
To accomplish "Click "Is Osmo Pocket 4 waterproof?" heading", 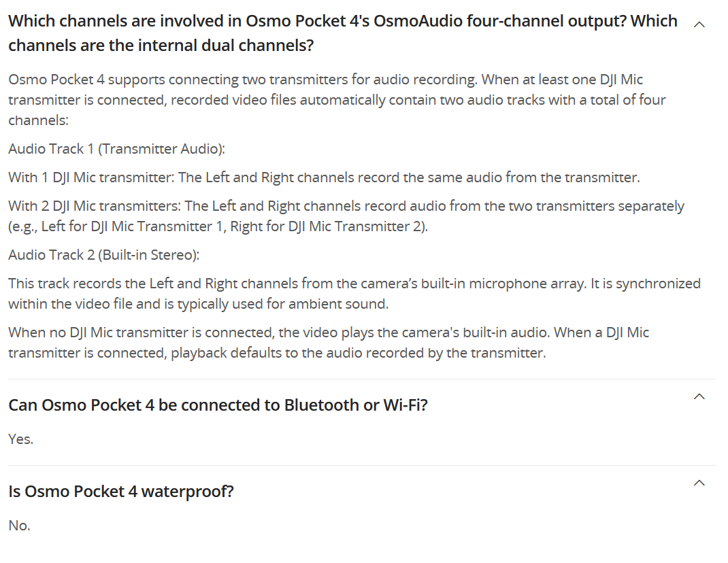I will [x=121, y=492].
